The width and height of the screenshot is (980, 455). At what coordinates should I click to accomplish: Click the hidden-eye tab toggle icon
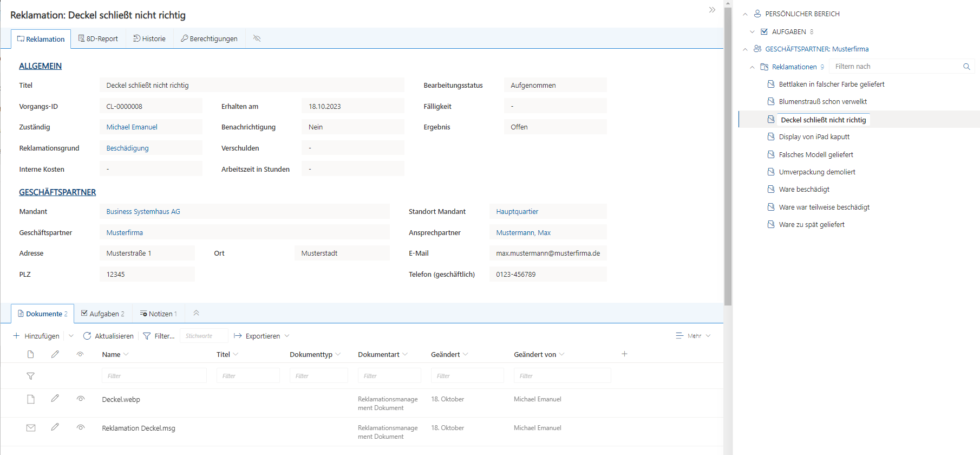pyautogui.click(x=257, y=38)
